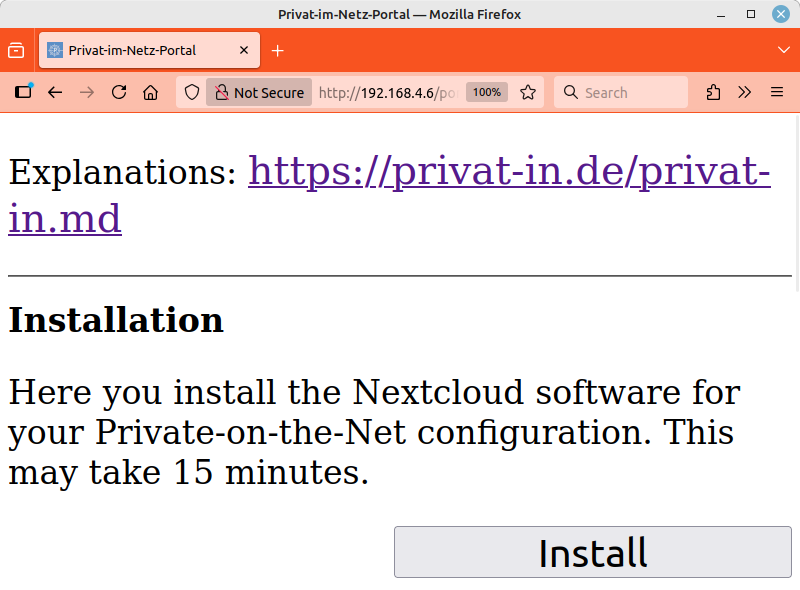Open Firefox View from the tab bar
The image size is (800, 590).
pyautogui.click(x=16, y=50)
